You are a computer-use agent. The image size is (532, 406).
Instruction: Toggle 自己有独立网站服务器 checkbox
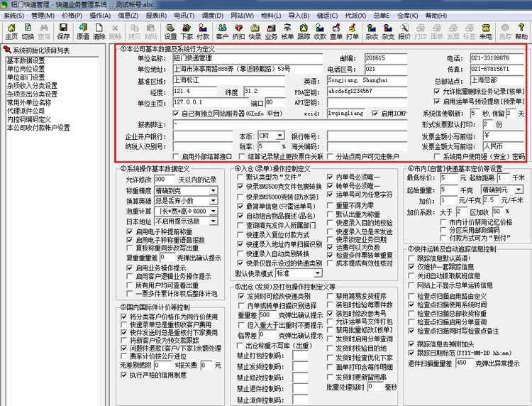[x=176, y=114]
